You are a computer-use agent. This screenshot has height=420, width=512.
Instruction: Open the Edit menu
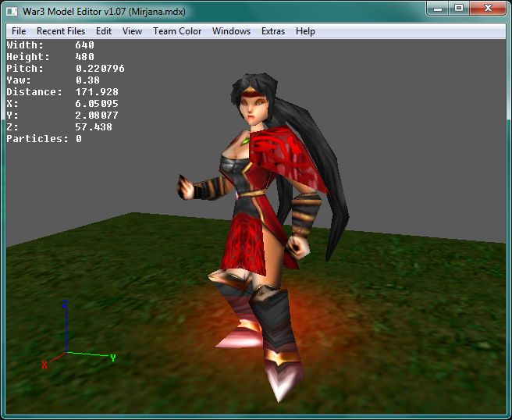point(104,31)
